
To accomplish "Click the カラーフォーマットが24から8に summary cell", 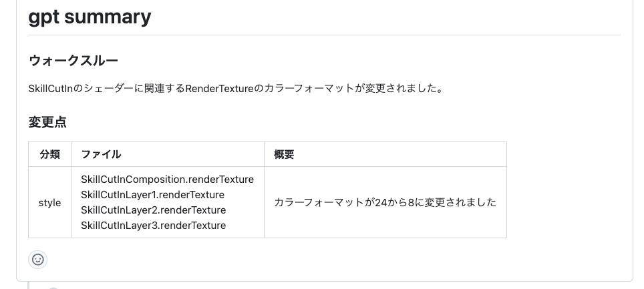I will coord(385,202).
